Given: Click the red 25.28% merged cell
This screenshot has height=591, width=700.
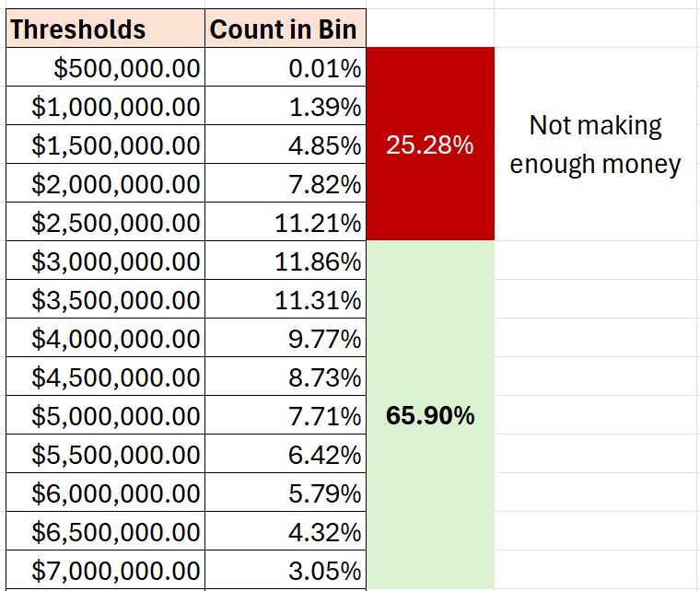Looking at the screenshot, I should [x=430, y=145].
